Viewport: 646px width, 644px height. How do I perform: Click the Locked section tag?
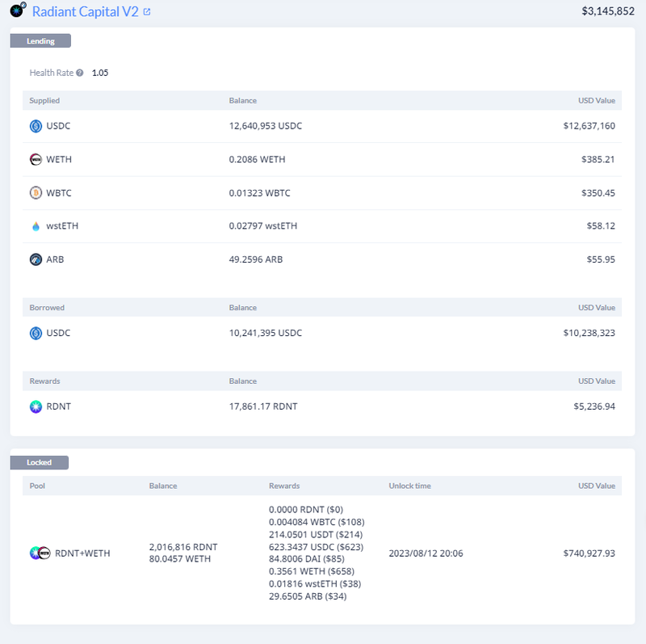(x=39, y=462)
